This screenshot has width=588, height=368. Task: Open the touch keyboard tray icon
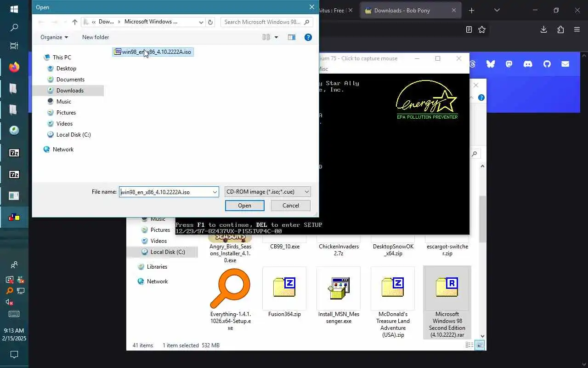click(14, 314)
